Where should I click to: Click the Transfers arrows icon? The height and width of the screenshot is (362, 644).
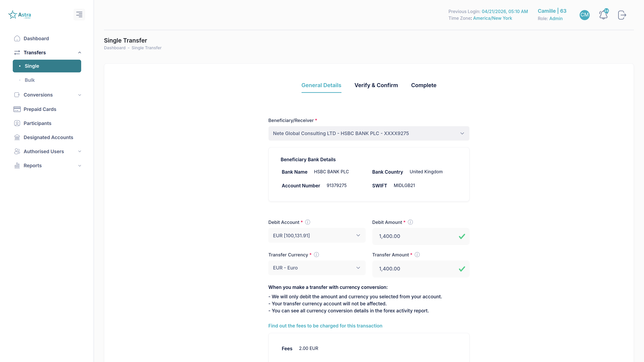tap(17, 52)
